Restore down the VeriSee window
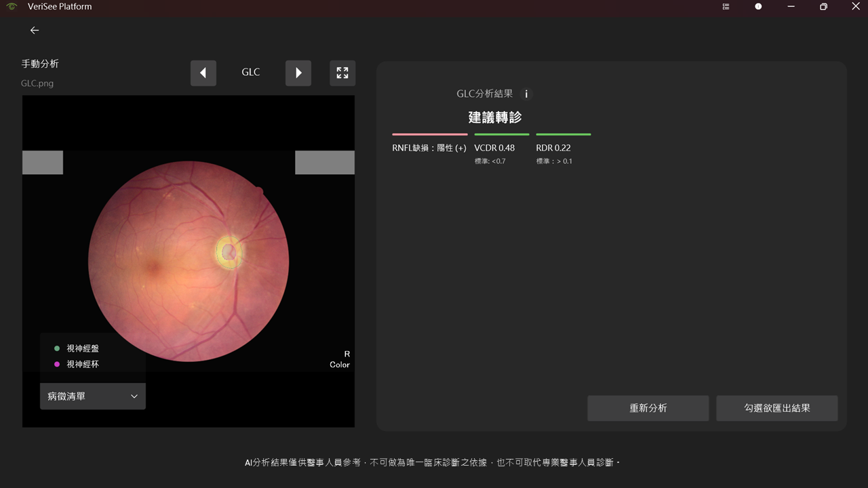868x488 pixels. (823, 7)
